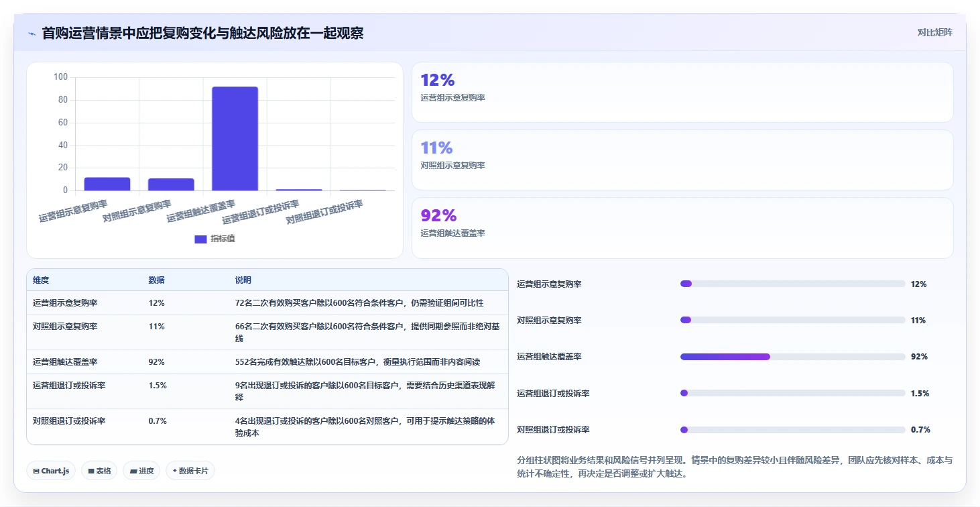The width and height of the screenshot is (980, 507).
Task: Click table cell 对照组退订或投诉率
Action: (x=69, y=421)
